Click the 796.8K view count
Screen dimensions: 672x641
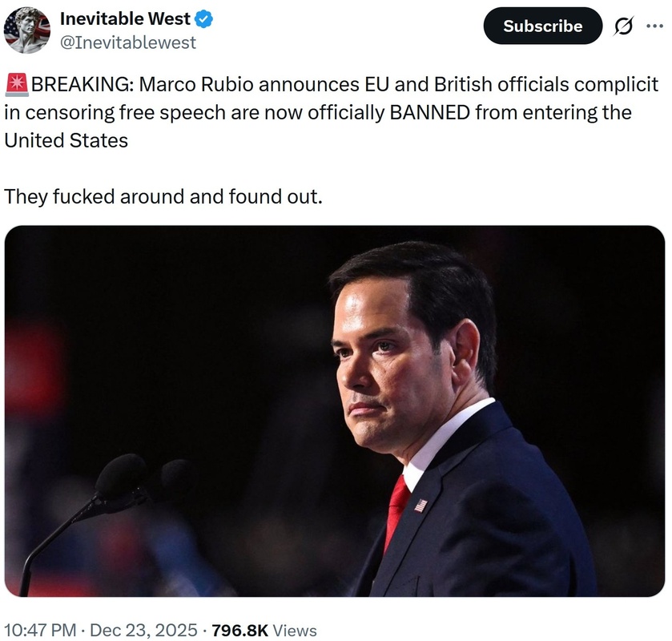pyautogui.click(x=240, y=631)
